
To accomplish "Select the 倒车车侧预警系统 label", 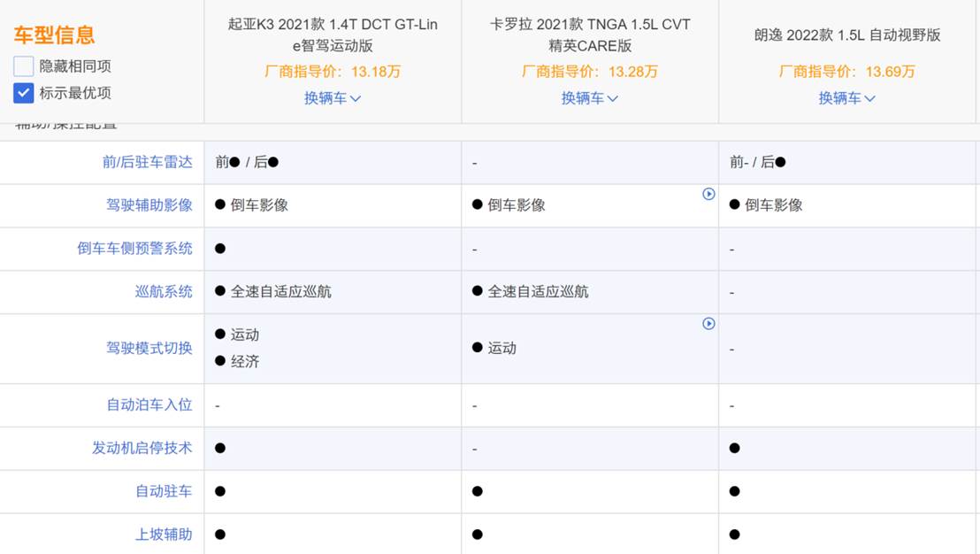I will coord(134,249).
